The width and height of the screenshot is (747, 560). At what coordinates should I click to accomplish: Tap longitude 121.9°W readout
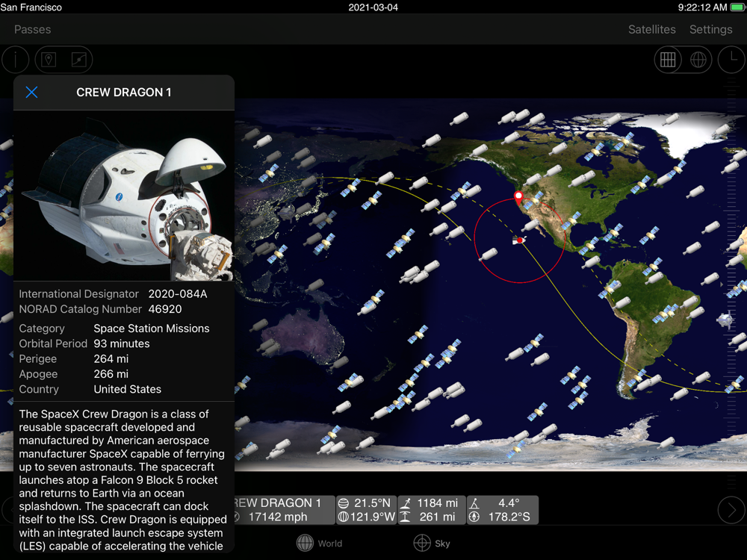click(x=367, y=517)
